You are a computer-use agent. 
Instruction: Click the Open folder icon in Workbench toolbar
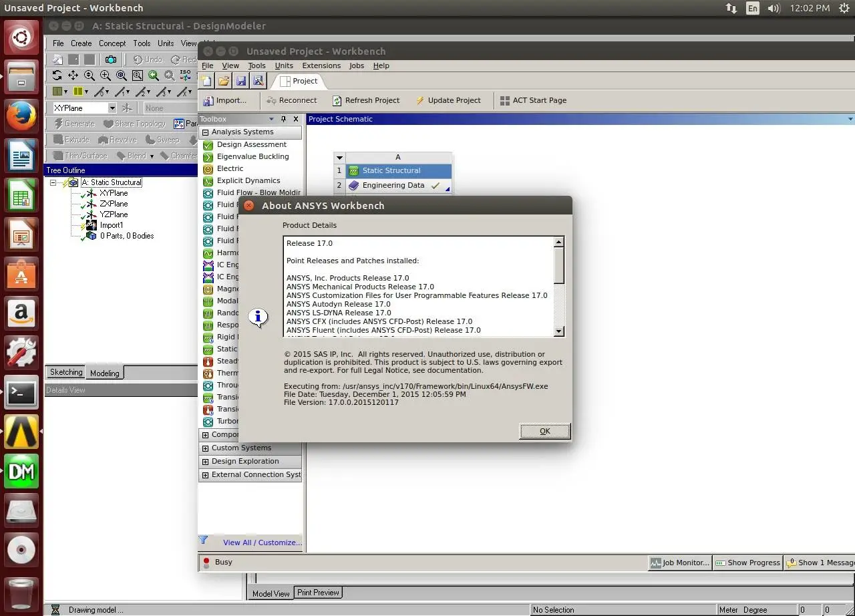(x=224, y=81)
